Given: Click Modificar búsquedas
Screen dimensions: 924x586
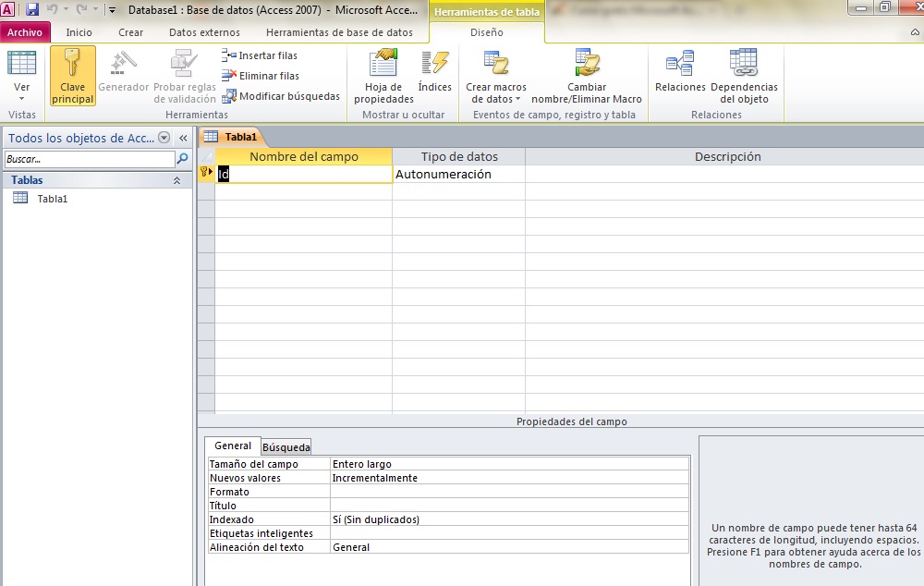Looking at the screenshot, I should click(x=281, y=96).
